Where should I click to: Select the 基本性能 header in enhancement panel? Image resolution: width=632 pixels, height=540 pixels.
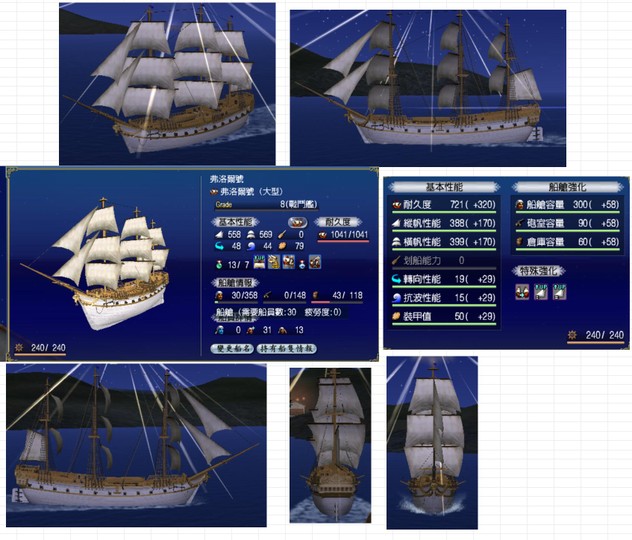(x=444, y=187)
